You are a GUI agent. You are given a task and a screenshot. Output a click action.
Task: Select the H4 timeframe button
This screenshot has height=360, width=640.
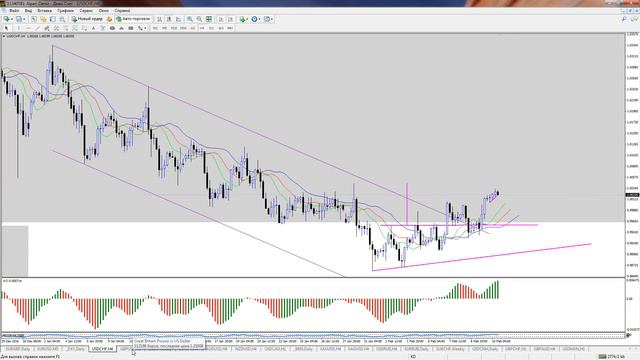coord(202,28)
